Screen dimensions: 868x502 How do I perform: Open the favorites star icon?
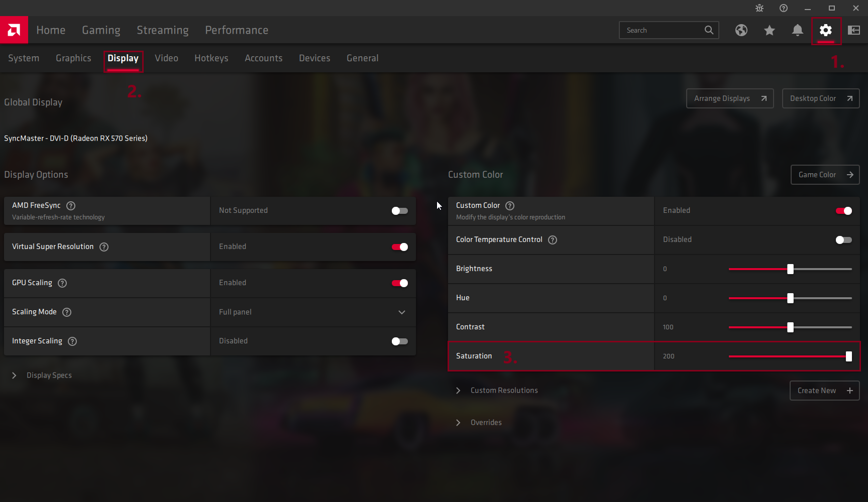(770, 30)
